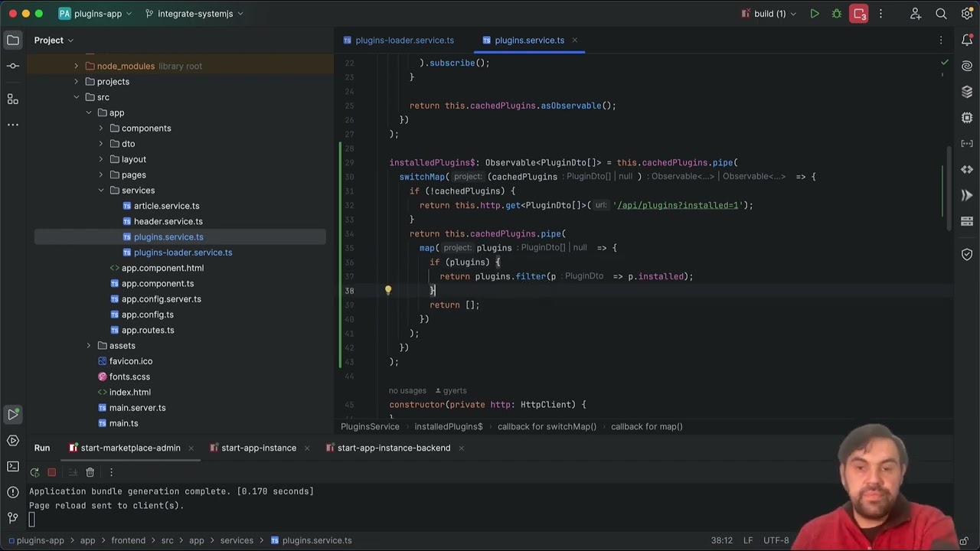Open the Services tool window icon
The image size is (980, 551).
pyautogui.click(x=13, y=441)
